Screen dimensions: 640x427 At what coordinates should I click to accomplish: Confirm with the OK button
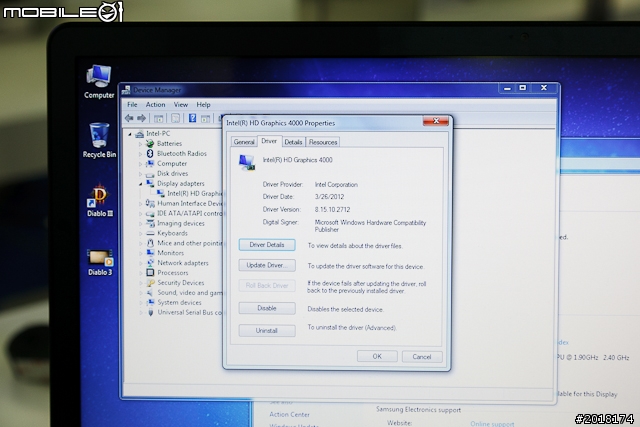pyautogui.click(x=377, y=356)
